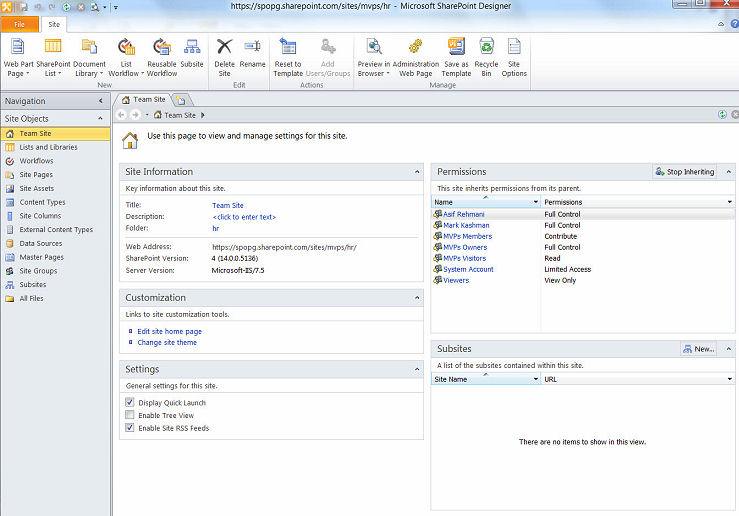Image resolution: width=739 pixels, height=516 pixels.
Task: Collapse the Customization panel
Action: [x=417, y=298]
